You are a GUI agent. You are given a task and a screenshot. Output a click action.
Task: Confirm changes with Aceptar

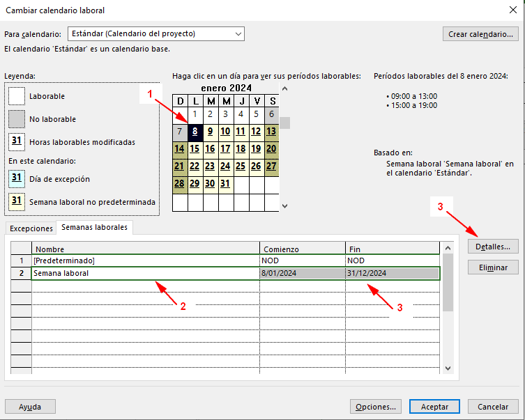pyautogui.click(x=434, y=407)
